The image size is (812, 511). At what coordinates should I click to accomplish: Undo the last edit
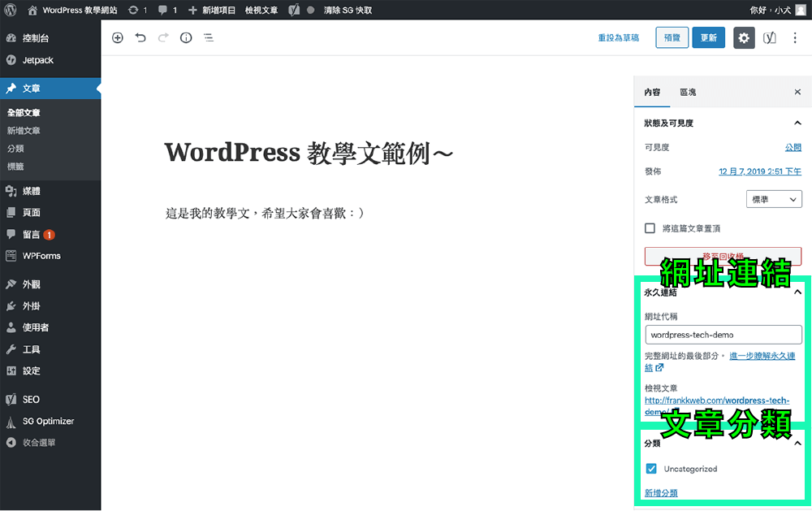140,37
